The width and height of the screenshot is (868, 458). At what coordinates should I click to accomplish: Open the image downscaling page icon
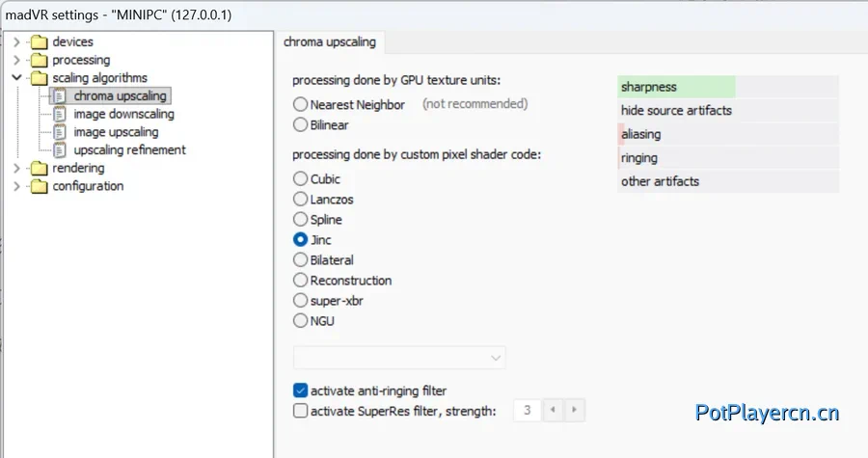point(60,115)
